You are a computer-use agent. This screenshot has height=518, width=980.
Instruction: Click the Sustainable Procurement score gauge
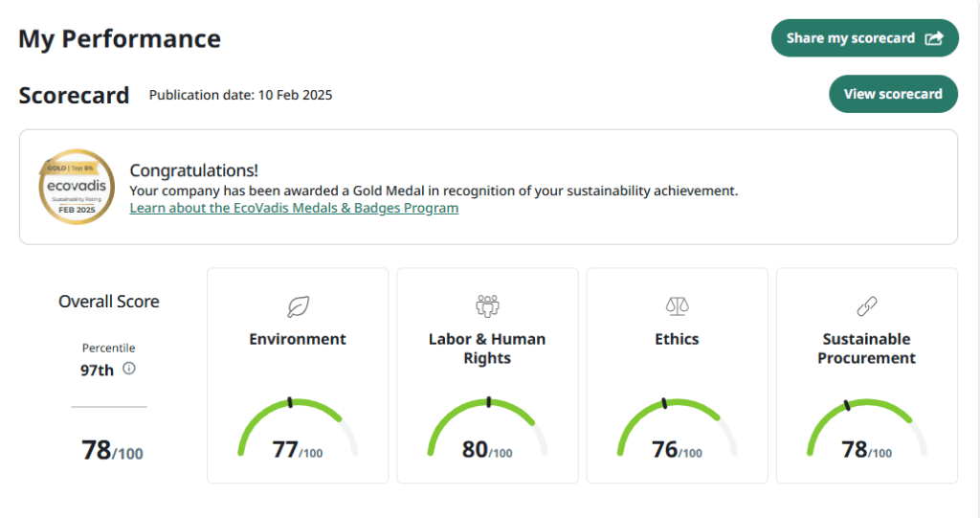coord(866,429)
